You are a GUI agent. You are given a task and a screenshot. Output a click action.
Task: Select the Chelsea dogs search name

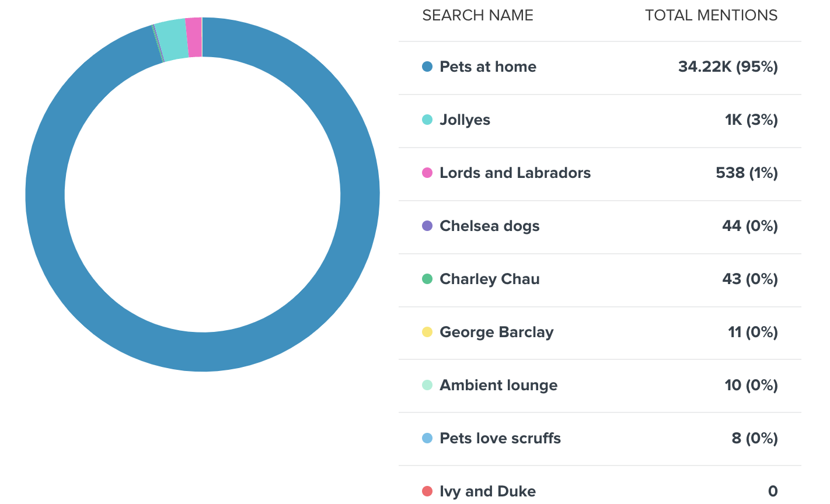(x=489, y=226)
